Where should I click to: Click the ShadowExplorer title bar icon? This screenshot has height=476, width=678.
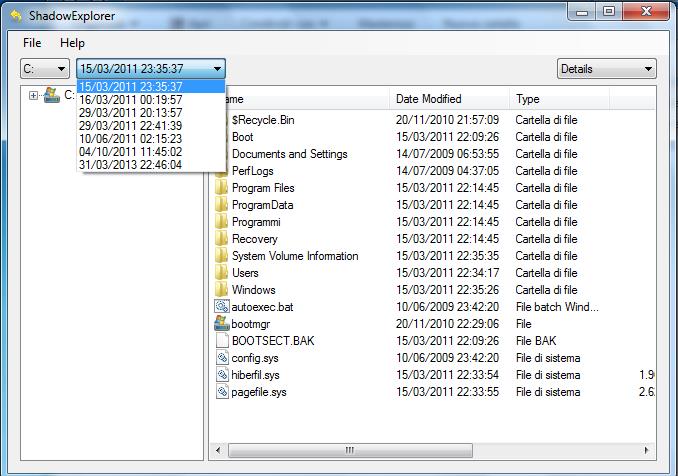click(16, 16)
